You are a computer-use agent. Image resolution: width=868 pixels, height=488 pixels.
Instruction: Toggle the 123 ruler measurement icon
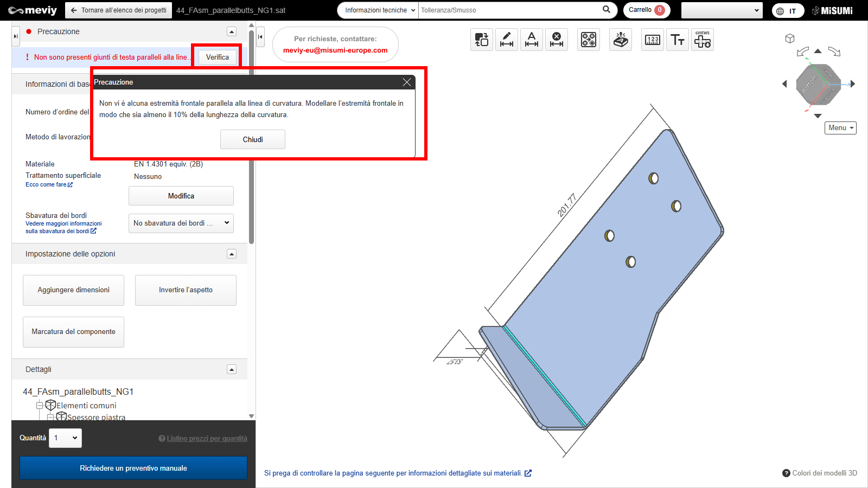coord(653,40)
